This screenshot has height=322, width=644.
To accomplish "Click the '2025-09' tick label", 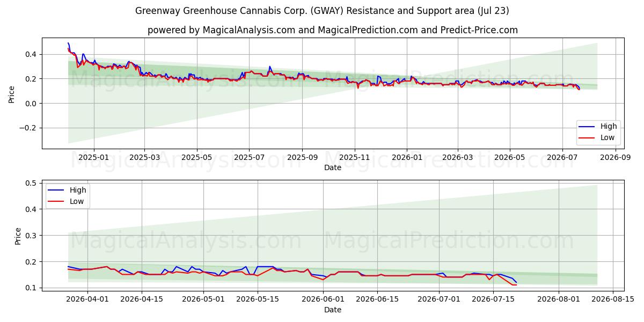I will pos(302,157).
